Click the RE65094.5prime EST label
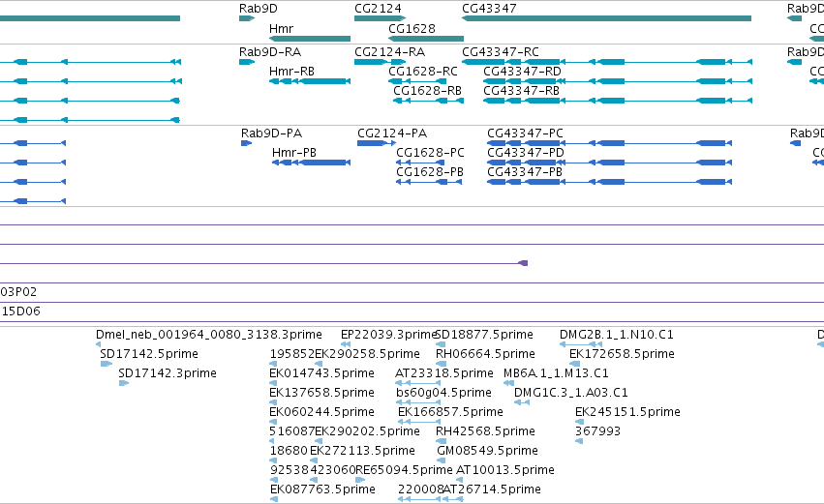The width and height of the screenshot is (824, 504). [x=404, y=470]
